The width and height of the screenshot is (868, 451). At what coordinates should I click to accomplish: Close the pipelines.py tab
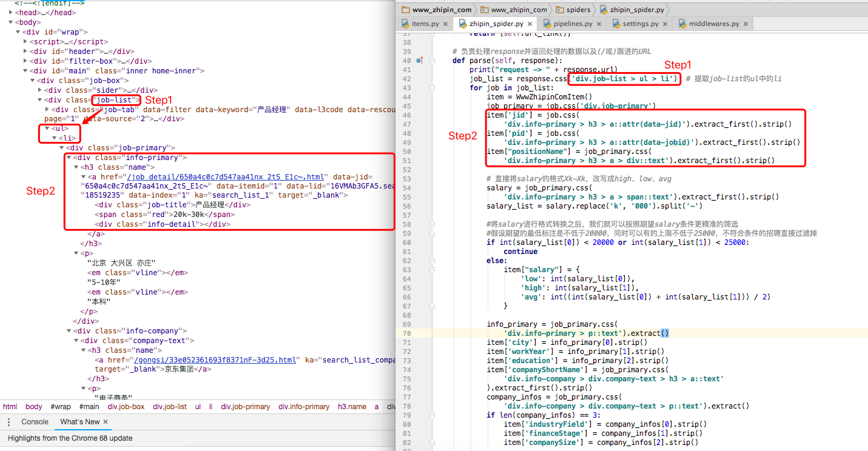click(599, 24)
